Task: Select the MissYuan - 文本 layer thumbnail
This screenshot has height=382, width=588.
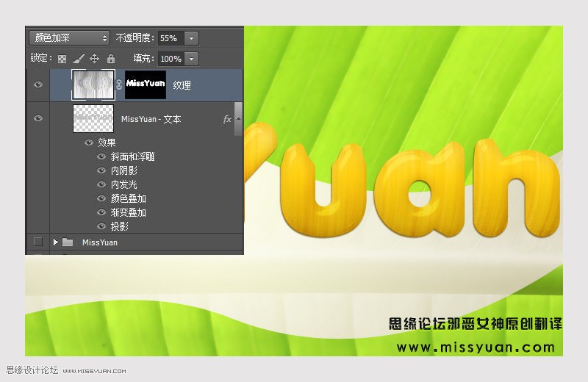Action: (x=93, y=118)
